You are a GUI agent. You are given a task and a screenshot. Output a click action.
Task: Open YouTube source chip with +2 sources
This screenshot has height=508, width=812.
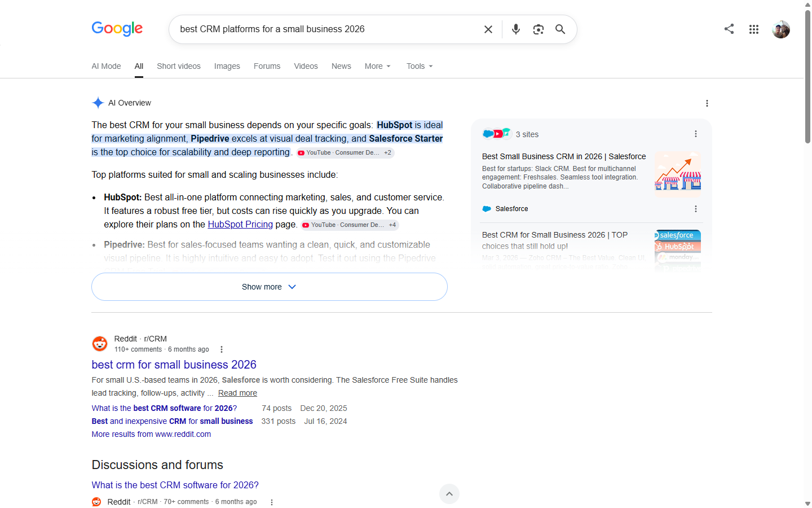345,153
